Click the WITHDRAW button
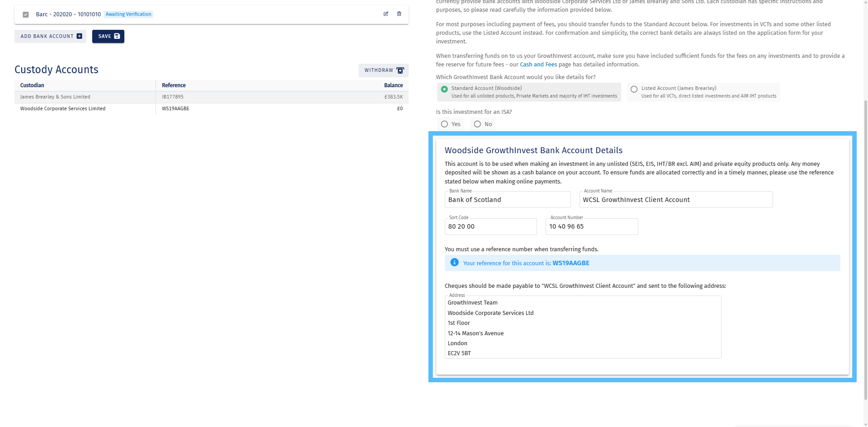 tap(383, 70)
